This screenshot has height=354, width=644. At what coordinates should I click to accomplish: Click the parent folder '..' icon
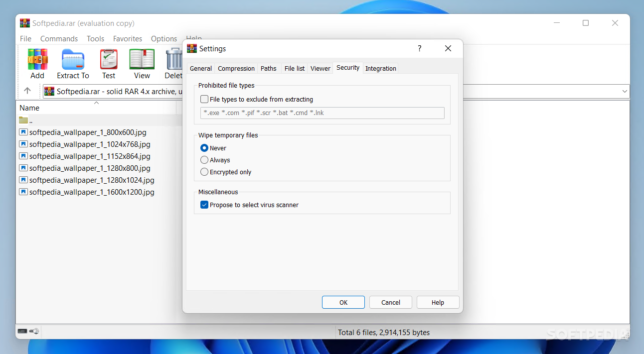pyautogui.click(x=23, y=120)
